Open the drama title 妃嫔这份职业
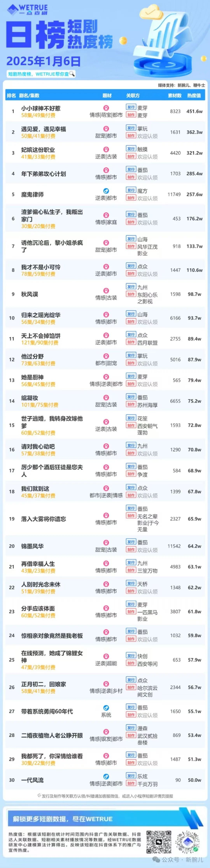 click(x=38, y=150)
